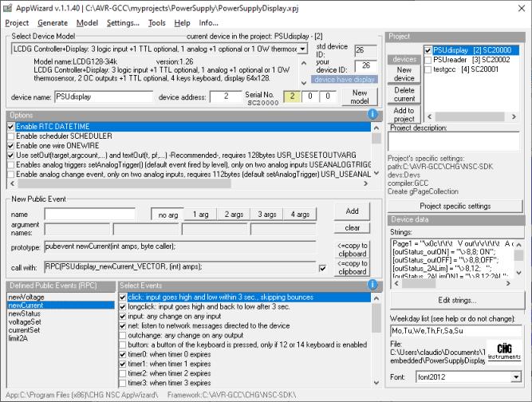The image size is (532, 402).
Task: Click the devices button
Action: [x=404, y=59]
